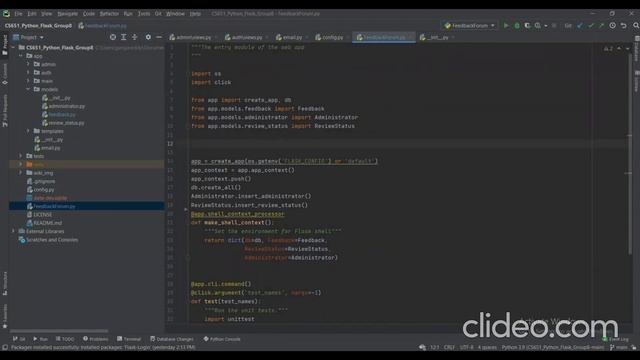
Task: Click the Python 3.9 interpreter in status bar
Action: 553,348
